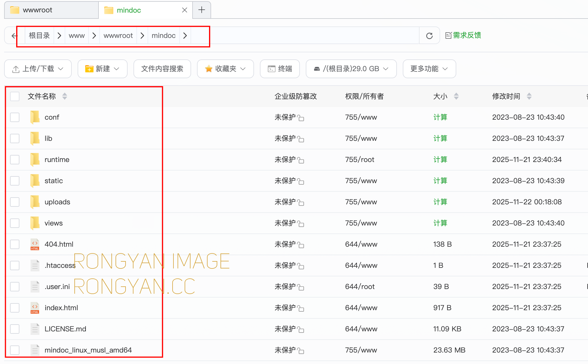Viewport: 588px width, 364px height.
Task: Click the conf folder icon
Action: 35,117
